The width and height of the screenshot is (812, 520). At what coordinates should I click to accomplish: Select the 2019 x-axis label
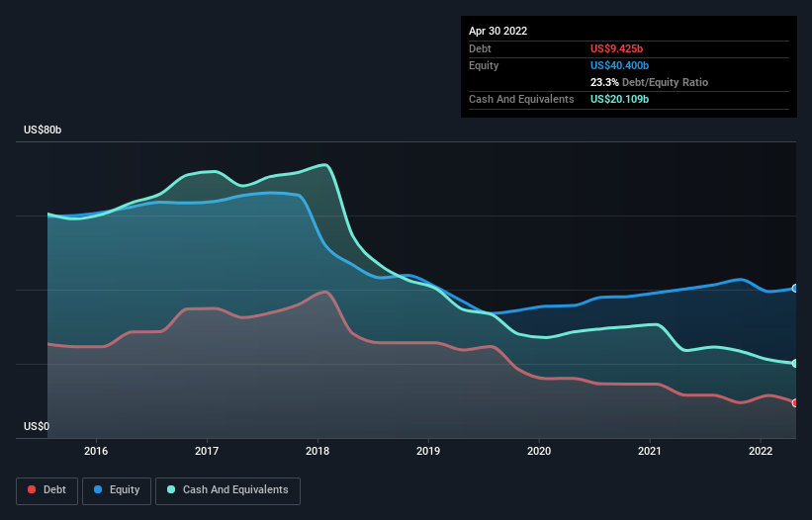point(428,451)
